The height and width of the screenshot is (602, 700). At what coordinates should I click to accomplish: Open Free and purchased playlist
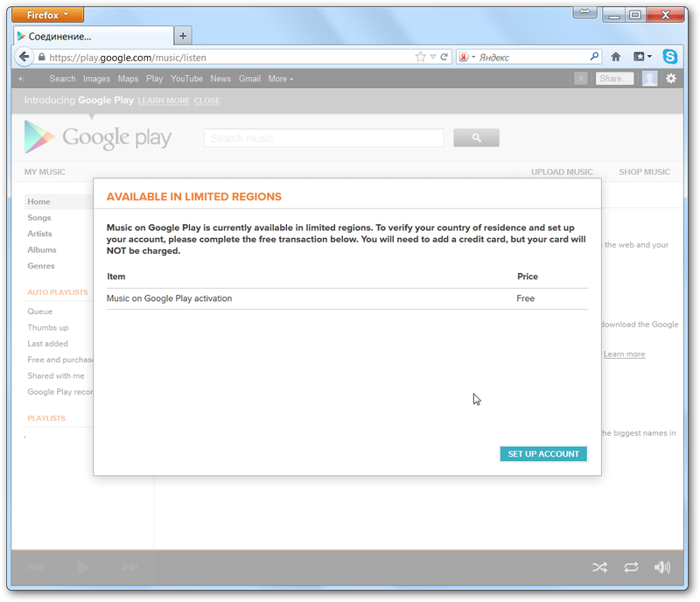click(x=60, y=360)
